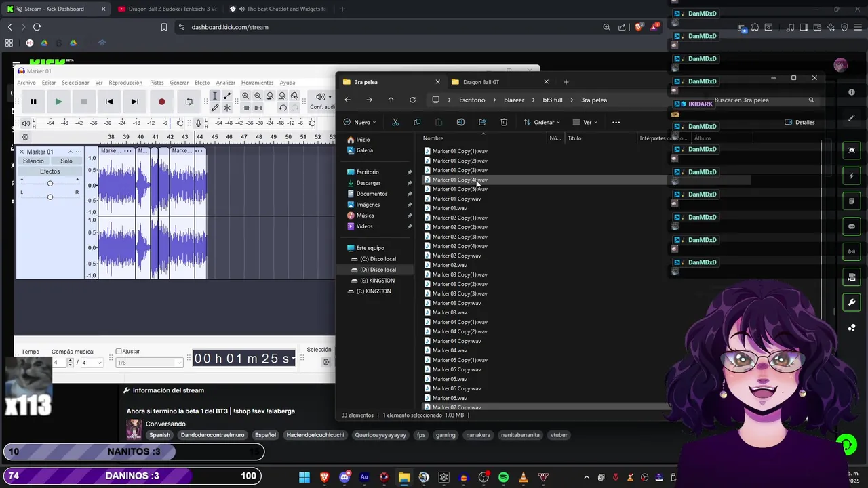The height and width of the screenshot is (488, 868).
Task: Refresh the Explorer folder view
Action: [x=412, y=100]
